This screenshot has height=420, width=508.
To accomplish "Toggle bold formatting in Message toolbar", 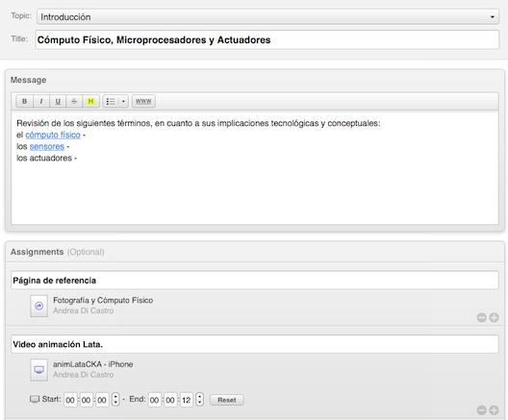I will tap(25, 101).
